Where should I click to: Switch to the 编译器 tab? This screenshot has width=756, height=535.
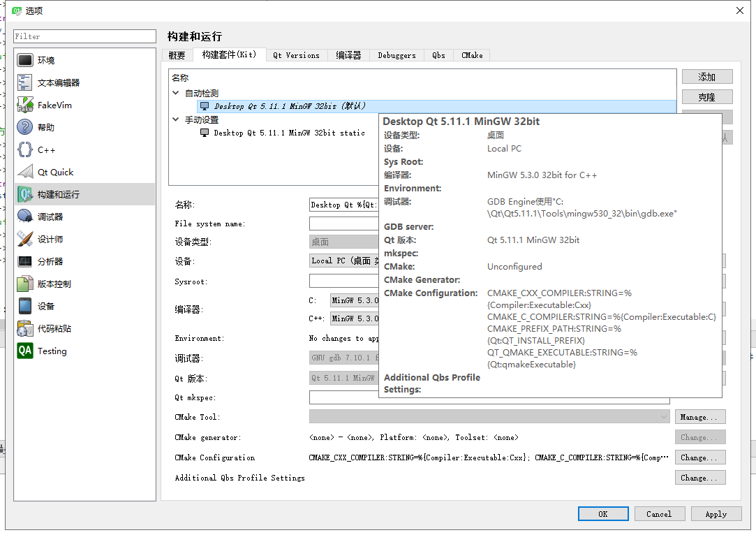point(348,55)
